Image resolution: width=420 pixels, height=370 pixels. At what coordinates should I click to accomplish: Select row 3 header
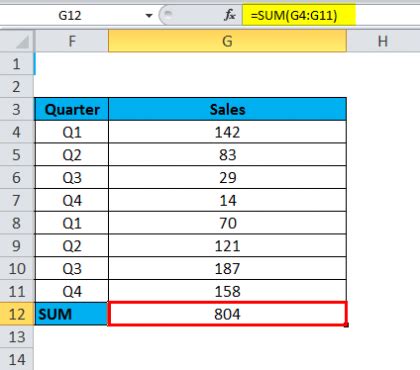tap(17, 109)
